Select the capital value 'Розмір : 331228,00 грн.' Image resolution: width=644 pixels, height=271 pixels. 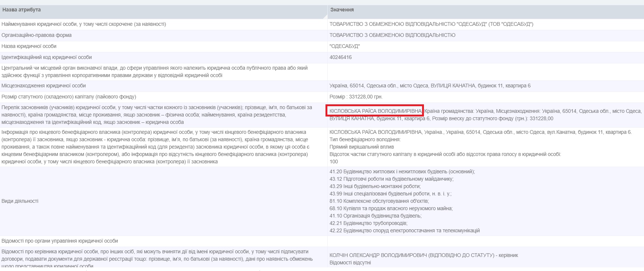coord(356,97)
